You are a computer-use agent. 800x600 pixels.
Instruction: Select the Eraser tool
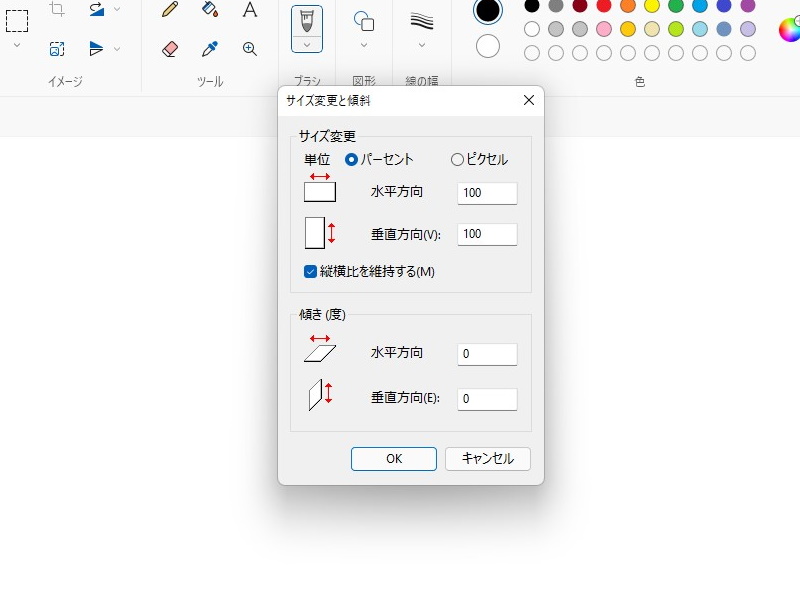pyautogui.click(x=168, y=49)
